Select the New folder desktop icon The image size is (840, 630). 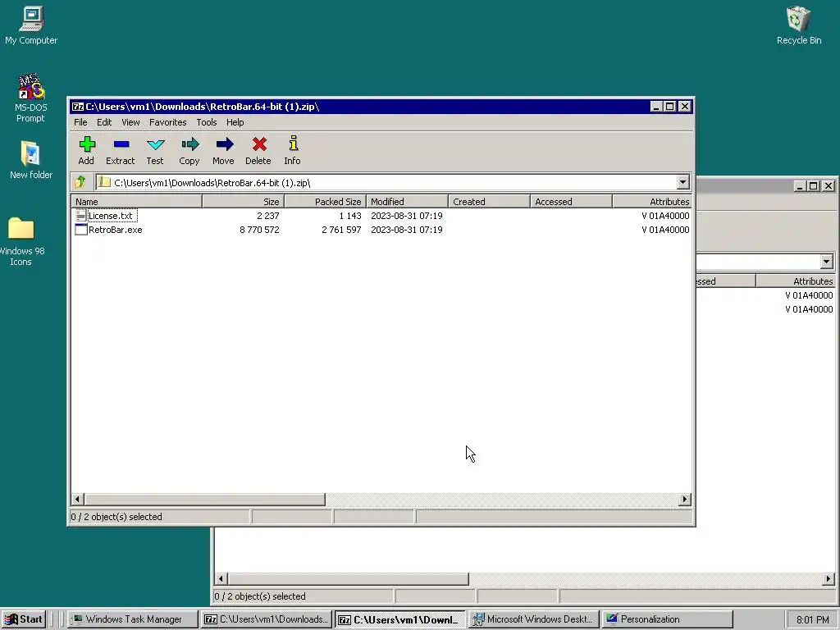(30, 160)
